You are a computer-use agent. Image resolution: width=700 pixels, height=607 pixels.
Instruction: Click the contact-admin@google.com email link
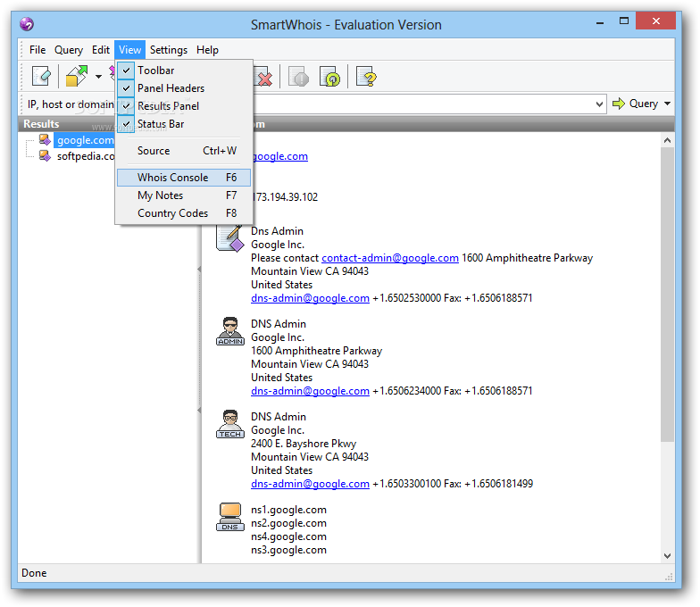point(390,258)
